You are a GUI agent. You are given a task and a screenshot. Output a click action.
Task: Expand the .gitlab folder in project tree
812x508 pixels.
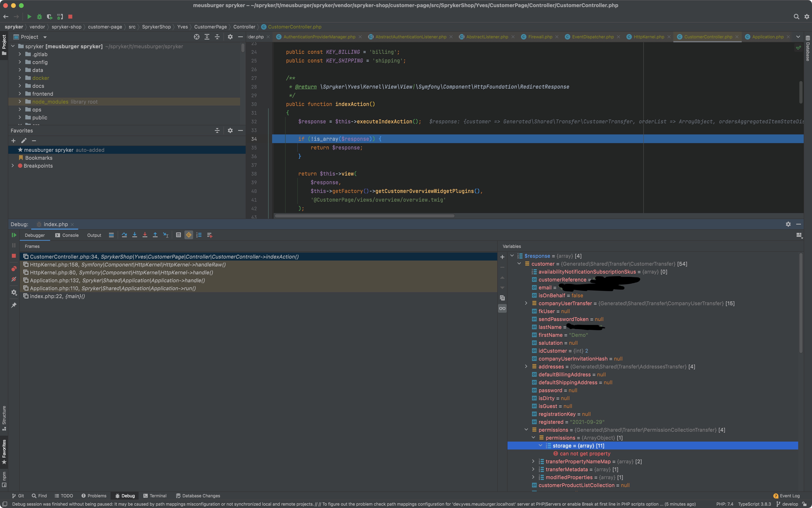coord(20,54)
